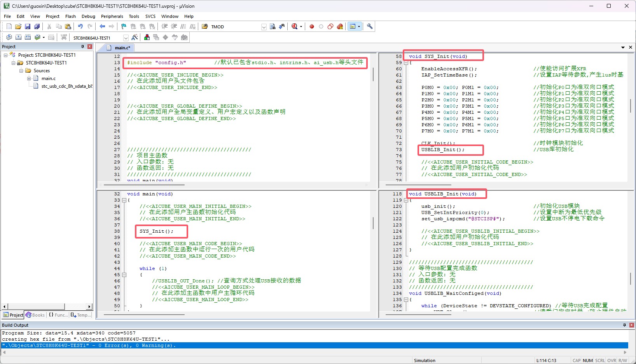Open the File menu
The width and height of the screenshot is (636, 364).
[7, 16]
